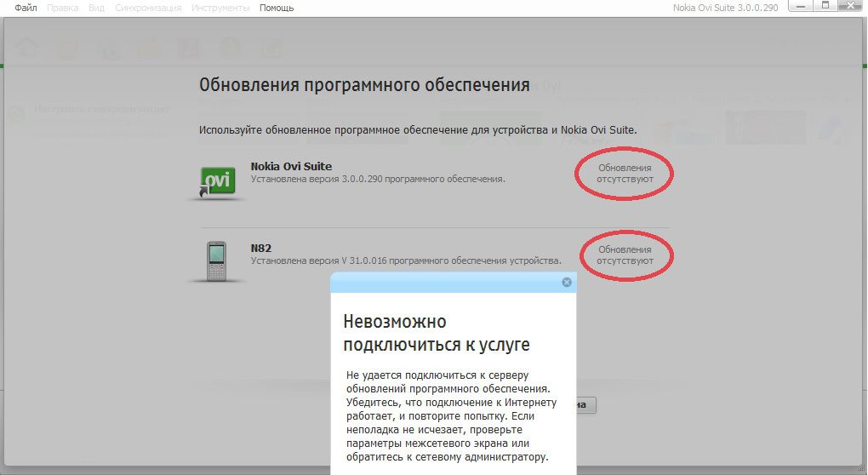The image size is (868, 475).
Task: Close the connection error popup
Action: click(x=566, y=283)
